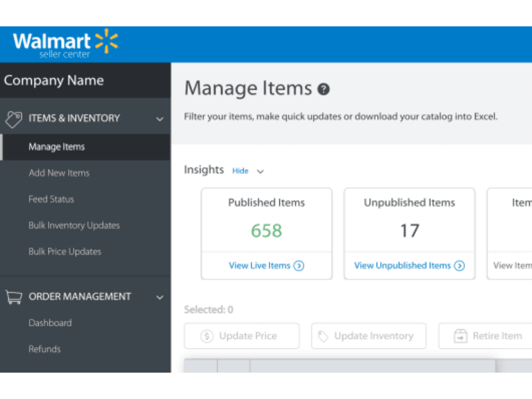The height and width of the screenshot is (399, 532).
Task: Click the arrow icon beside View Unpublished Items
Action: point(460,265)
